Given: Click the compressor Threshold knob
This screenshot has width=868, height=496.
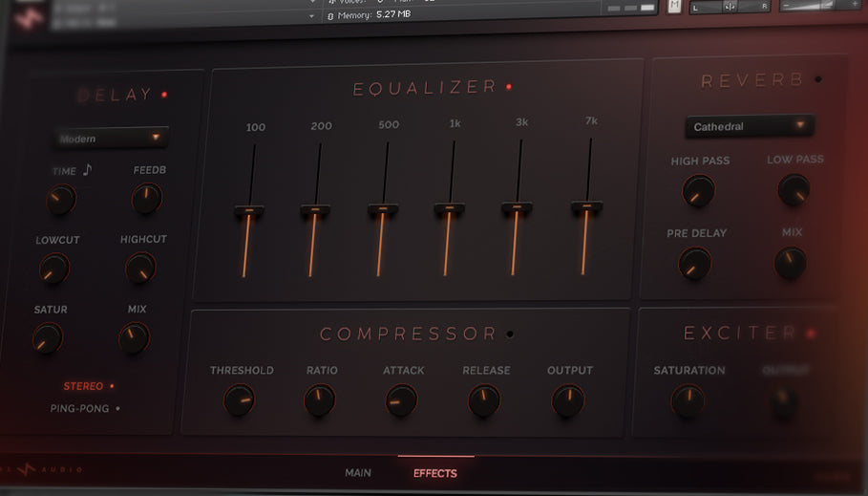Looking at the screenshot, I should point(239,400).
